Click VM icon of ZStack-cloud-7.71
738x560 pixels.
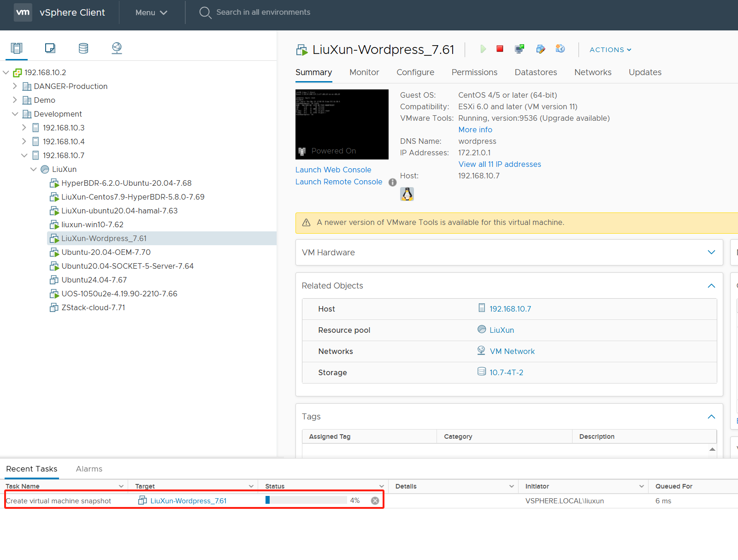click(x=54, y=307)
